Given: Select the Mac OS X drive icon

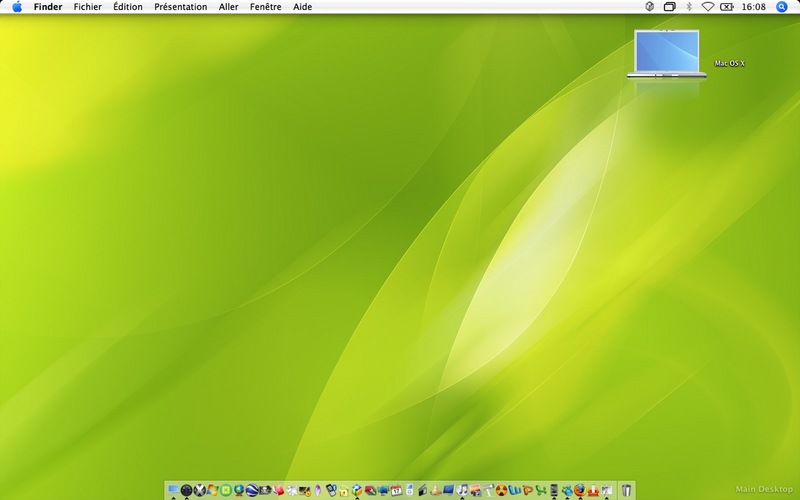Looking at the screenshot, I should tap(667, 54).
